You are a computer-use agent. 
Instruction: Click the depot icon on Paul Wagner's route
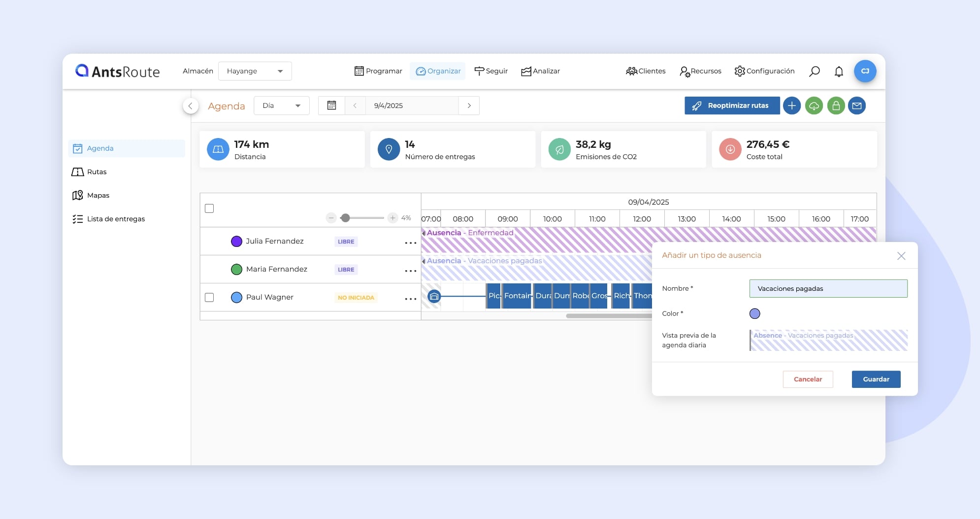click(434, 296)
